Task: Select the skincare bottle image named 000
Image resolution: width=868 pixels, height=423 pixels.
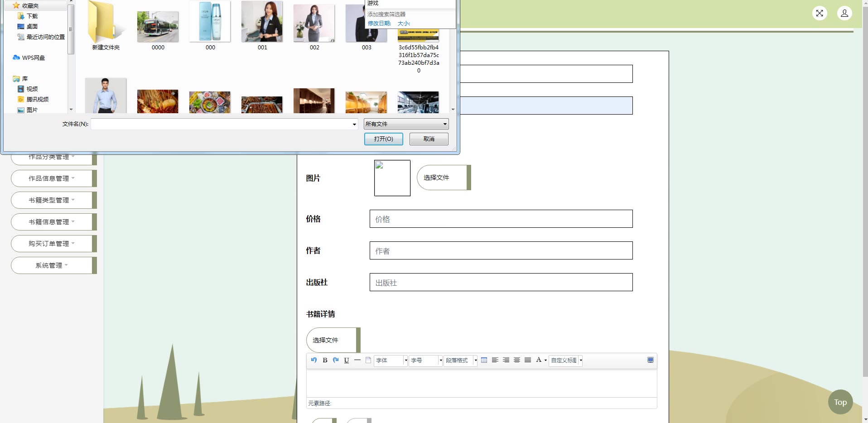Action: 210,25
